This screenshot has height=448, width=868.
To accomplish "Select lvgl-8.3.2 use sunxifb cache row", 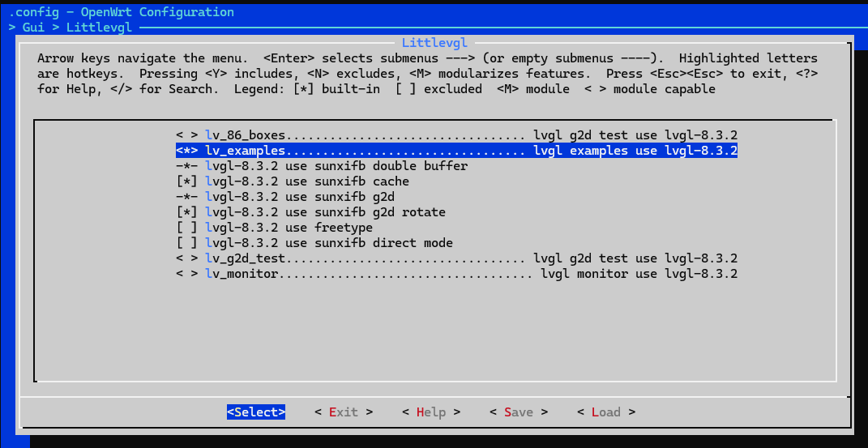I will [293, 181].
